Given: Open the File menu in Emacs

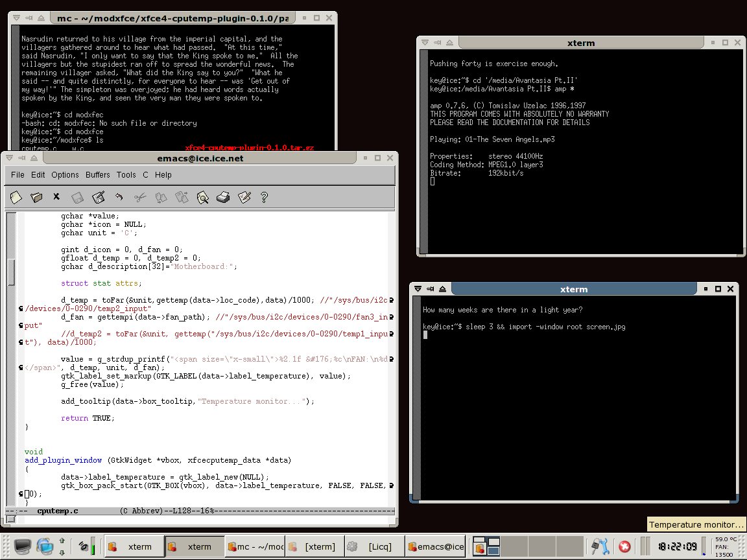Looking at the screenshot, I should [x=18, y=175].
